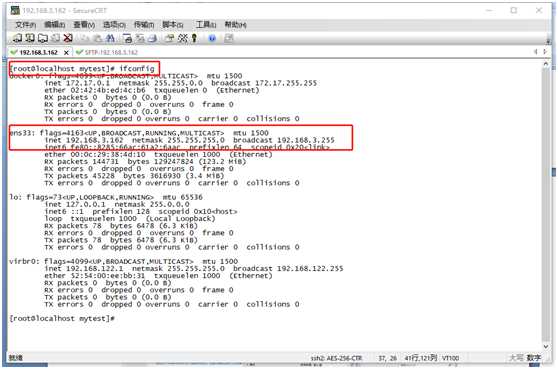Click the lo: flags=73 loopback line

pyautogui.click(x=106, y=197)
